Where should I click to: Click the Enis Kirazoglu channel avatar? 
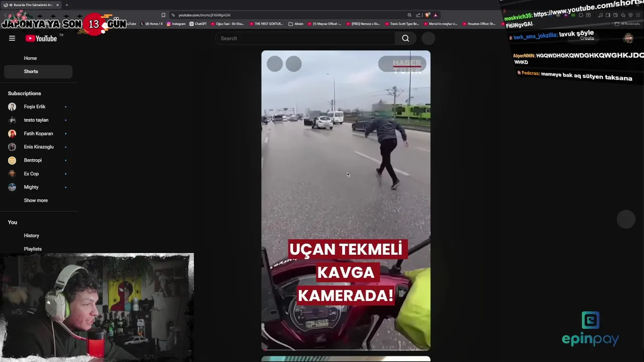click(x=12, y=147)
